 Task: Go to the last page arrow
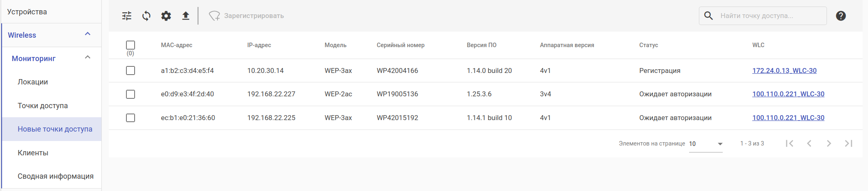click(848, 143)
